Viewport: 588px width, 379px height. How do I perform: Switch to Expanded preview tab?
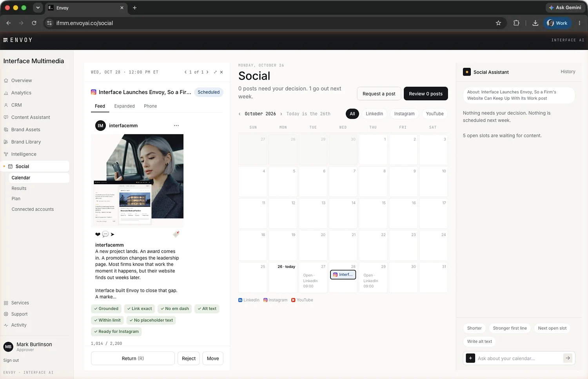[124, 106]
